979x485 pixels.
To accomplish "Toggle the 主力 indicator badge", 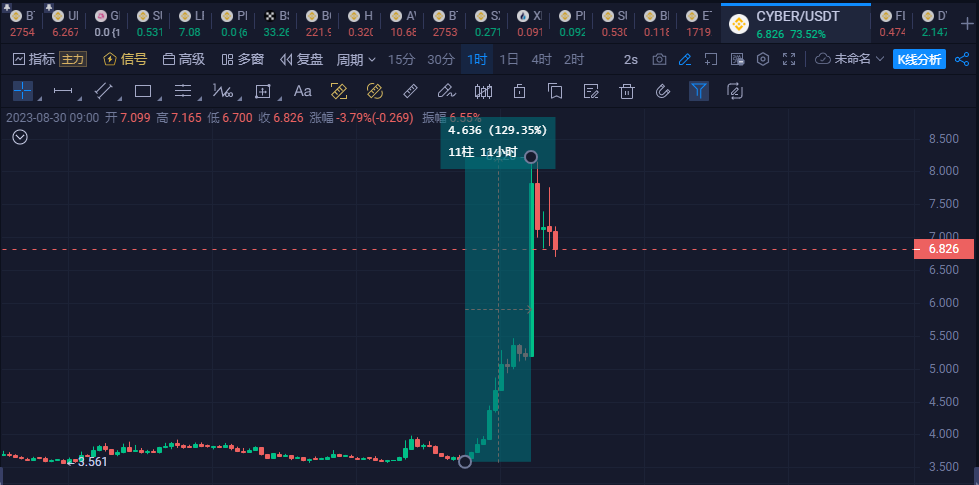I will click(72, 59).
